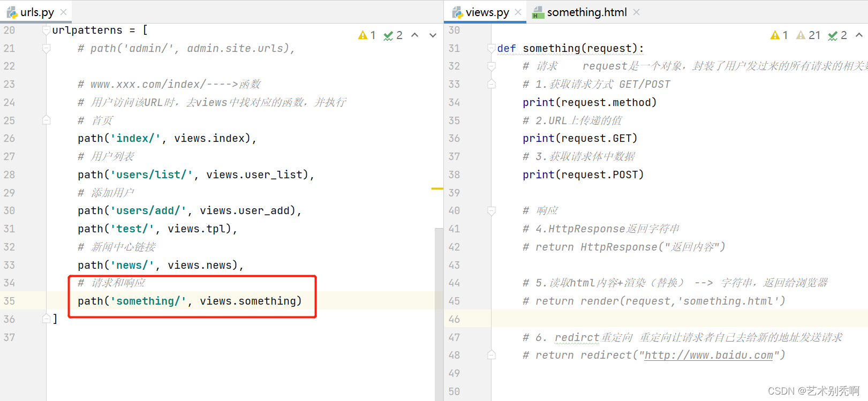Click line number 35 in urls.py gutter
This screenshot has width=868, height=401.
click(x=10, y=301)
